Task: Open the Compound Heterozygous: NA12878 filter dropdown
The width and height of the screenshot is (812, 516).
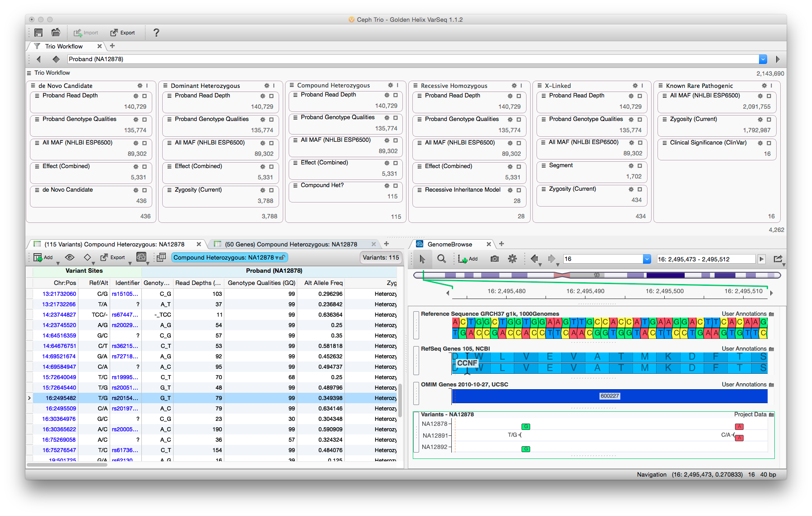Action: 229,257
